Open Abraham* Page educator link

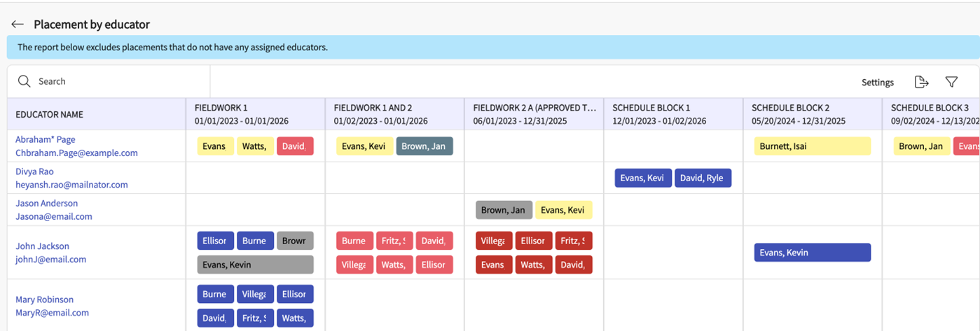45,139
